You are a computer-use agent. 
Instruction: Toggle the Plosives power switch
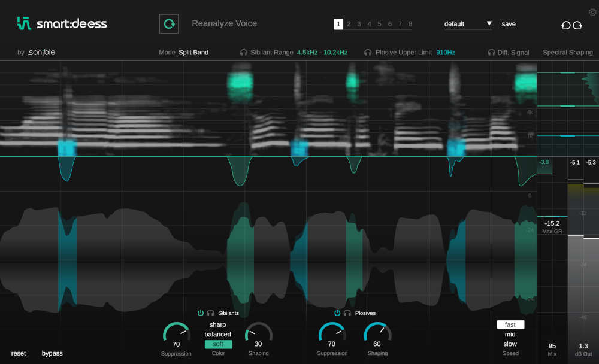click(337, 313)
